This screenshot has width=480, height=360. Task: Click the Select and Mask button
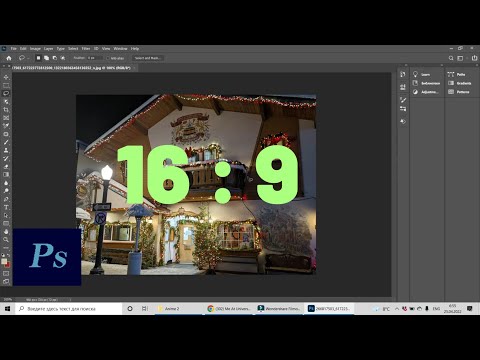(148, 58)
